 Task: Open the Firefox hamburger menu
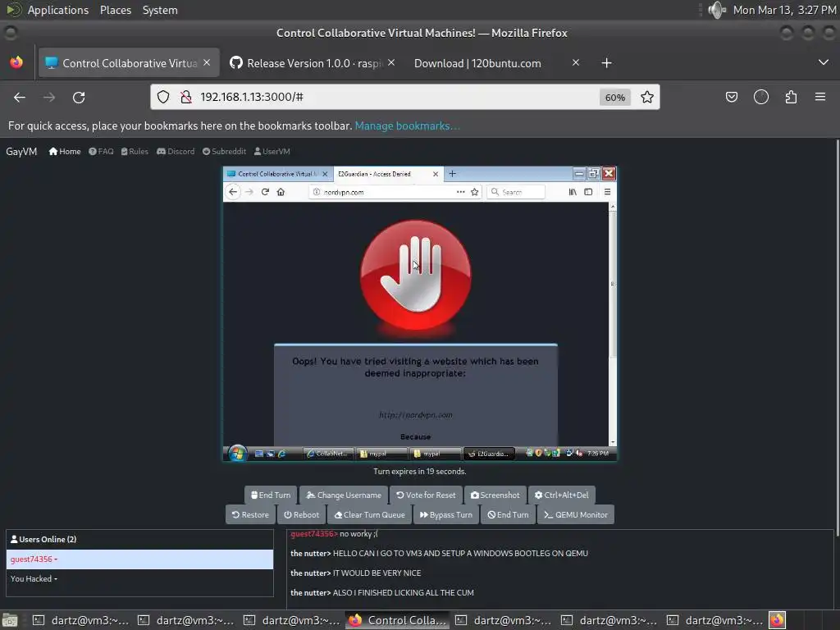click(820, 97)
